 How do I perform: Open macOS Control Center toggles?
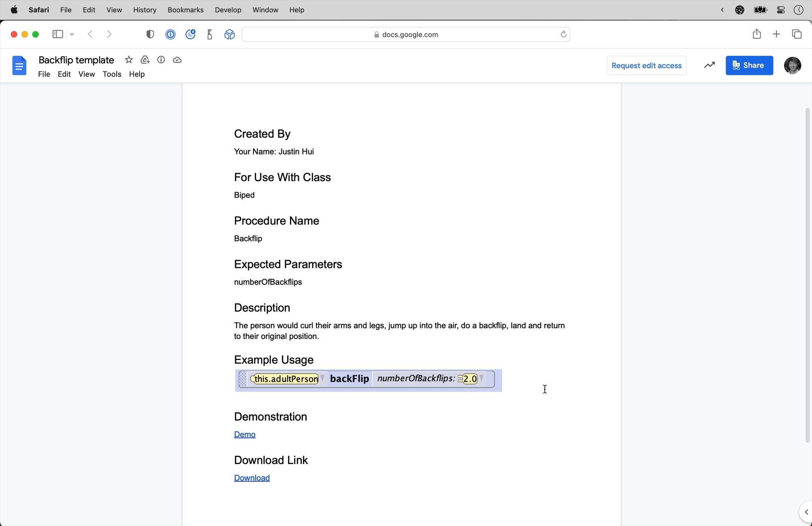pos(781,10)
